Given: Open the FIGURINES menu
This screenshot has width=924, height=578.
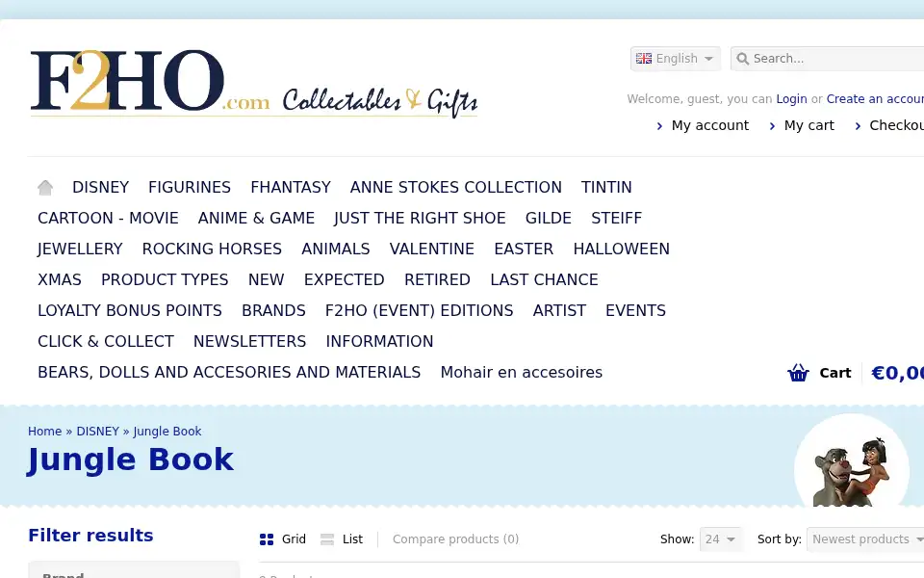Looking at the screenshot, I should (190, 187).
